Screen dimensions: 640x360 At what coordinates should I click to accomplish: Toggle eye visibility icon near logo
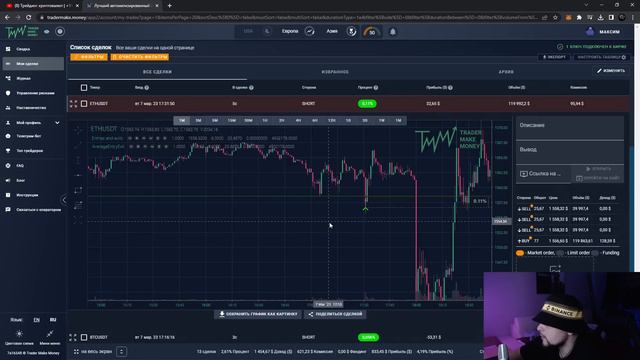pyautogui.click(x=47, y=31)
